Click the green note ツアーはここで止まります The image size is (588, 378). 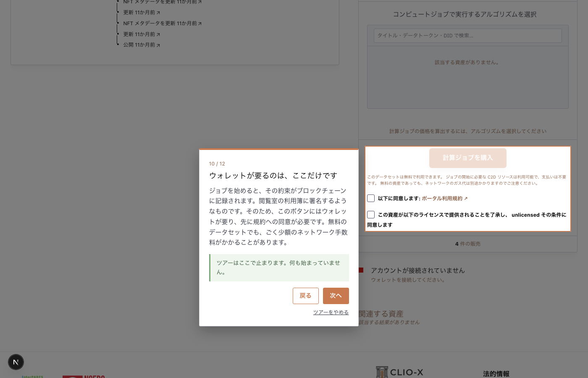[279, 268]
